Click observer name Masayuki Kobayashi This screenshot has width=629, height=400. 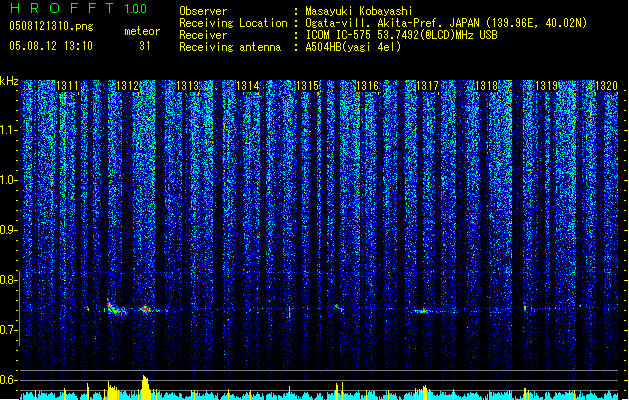pyautogui.click(x=359, y=11)
